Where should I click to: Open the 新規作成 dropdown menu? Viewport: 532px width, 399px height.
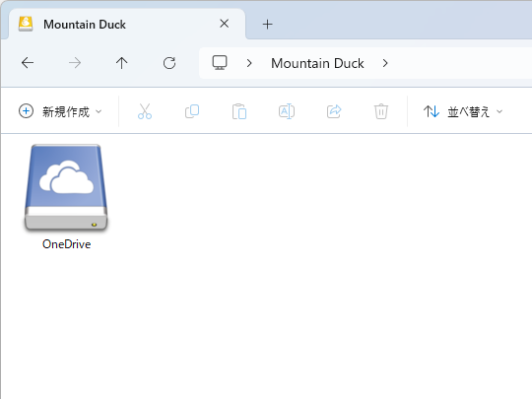pyautogui.click(x=60, y=111)
